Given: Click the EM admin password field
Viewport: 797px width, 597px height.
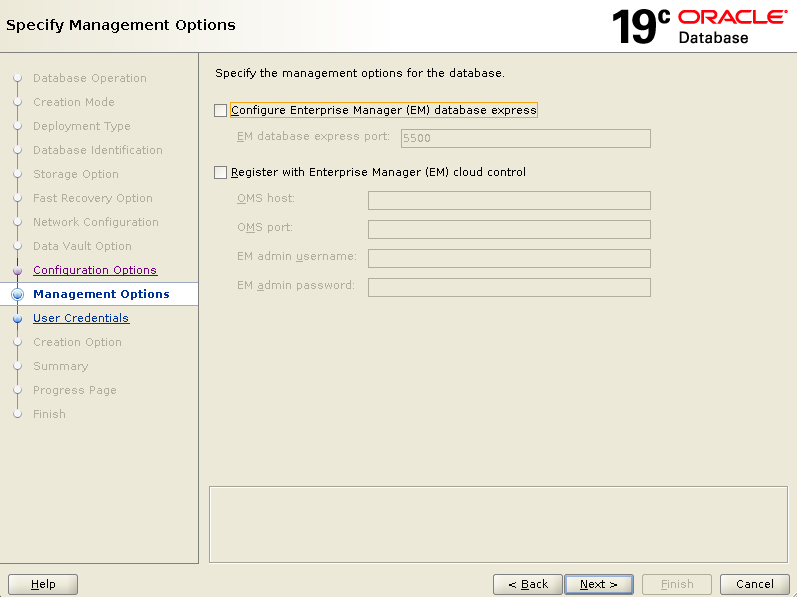Looking at the screenshot, I should (x=509, y=287).
